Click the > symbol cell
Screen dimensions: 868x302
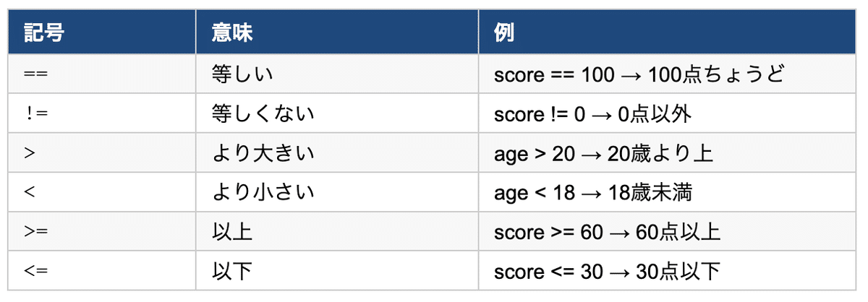(29, 153)
